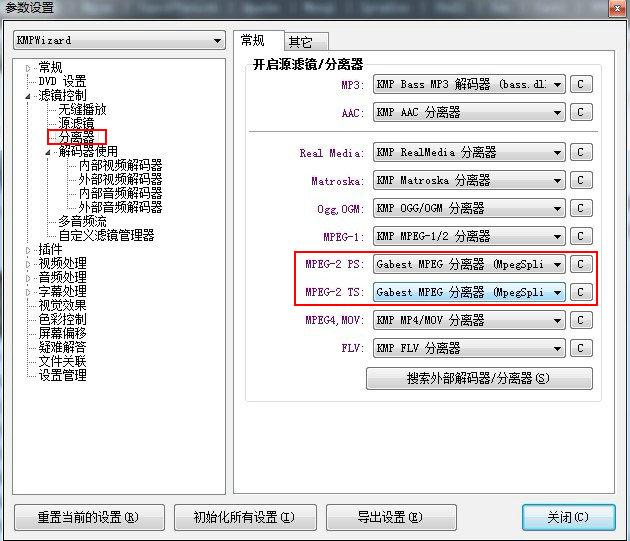This screenshot has height=541, width=630.
Task: Expand the 常规 tree node
Action: point(28,68)
